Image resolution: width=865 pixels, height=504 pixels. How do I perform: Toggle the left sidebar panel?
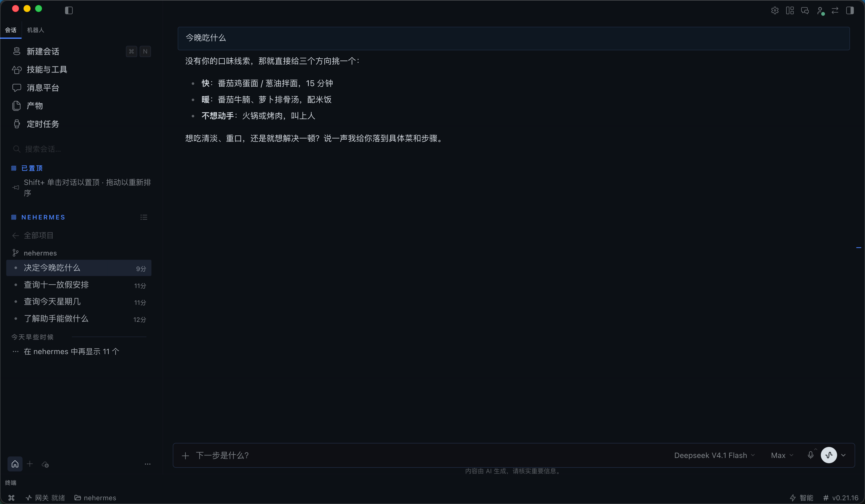(x=69, y=11)
